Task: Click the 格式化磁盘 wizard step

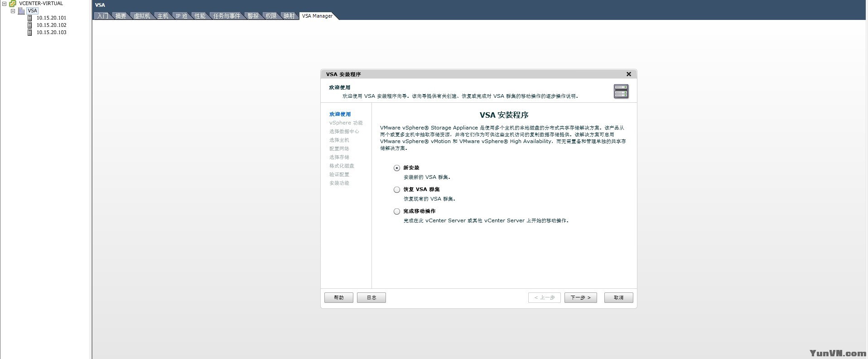Action: pos(342,166)
